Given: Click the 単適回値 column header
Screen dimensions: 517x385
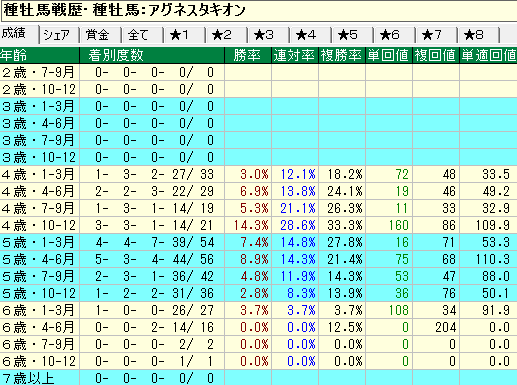Looking at the screenshot, I should 488,55.
